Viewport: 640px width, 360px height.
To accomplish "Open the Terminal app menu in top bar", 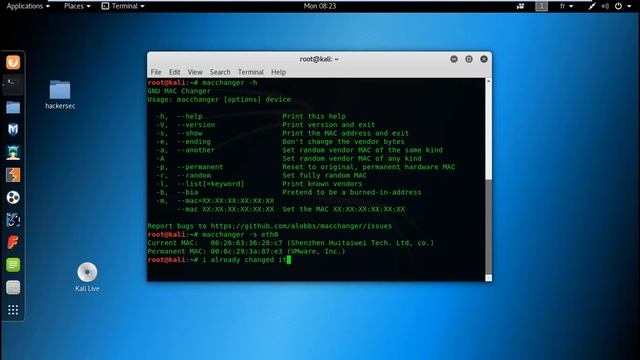I will click(123, 6).
